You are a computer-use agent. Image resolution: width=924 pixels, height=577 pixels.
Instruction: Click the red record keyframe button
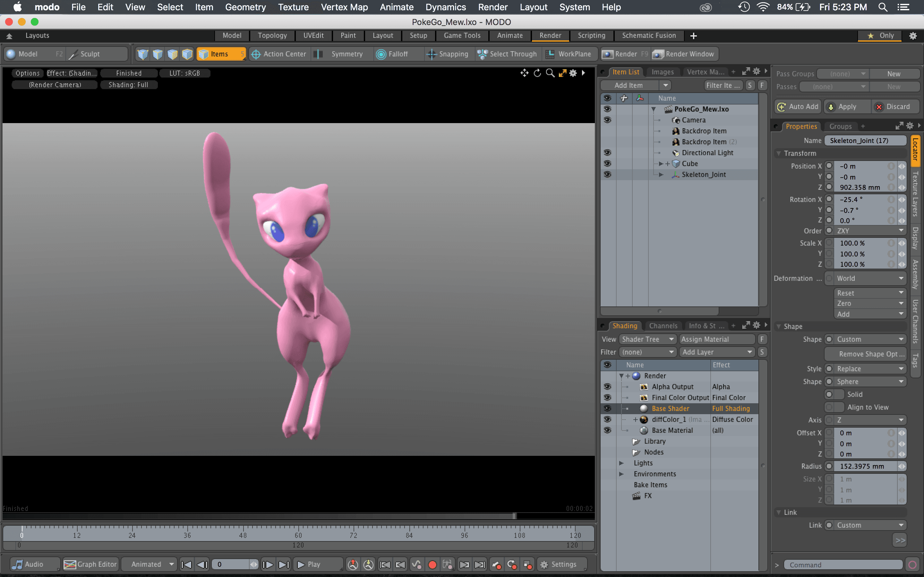click(x=432, y=564)
